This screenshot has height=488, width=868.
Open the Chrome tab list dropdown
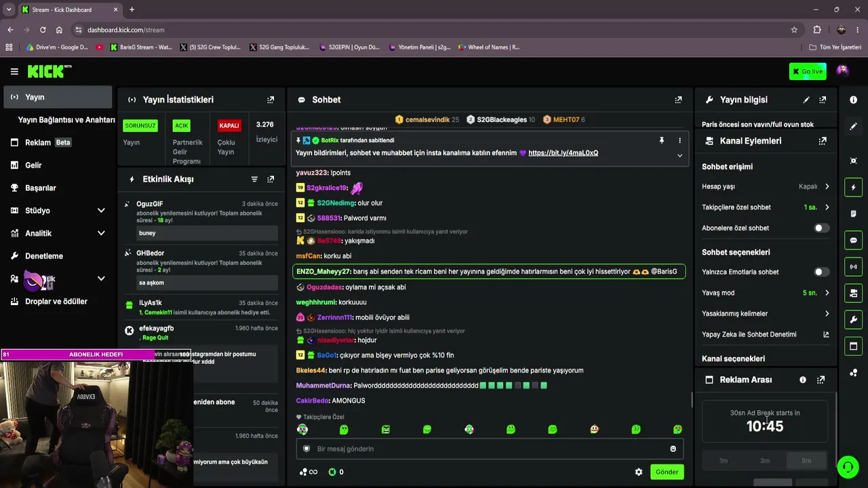pos(9,9)
